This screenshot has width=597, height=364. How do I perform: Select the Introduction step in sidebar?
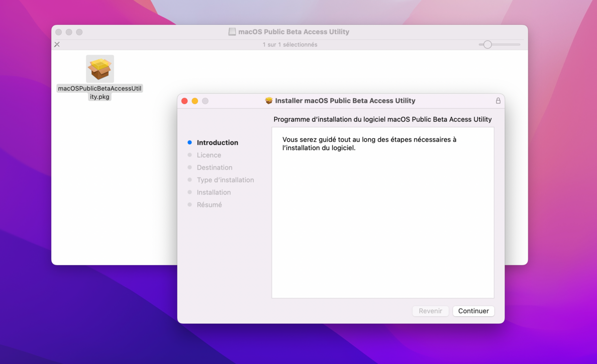(217, 143)
